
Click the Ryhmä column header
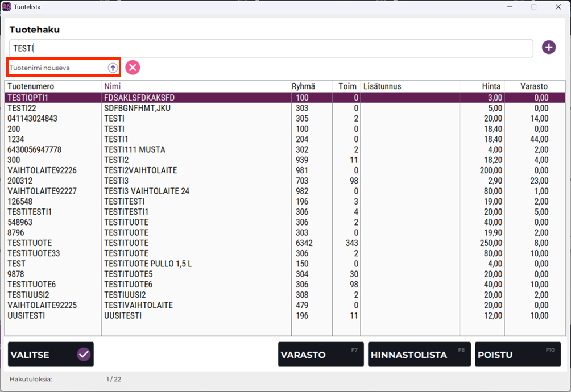304,86
